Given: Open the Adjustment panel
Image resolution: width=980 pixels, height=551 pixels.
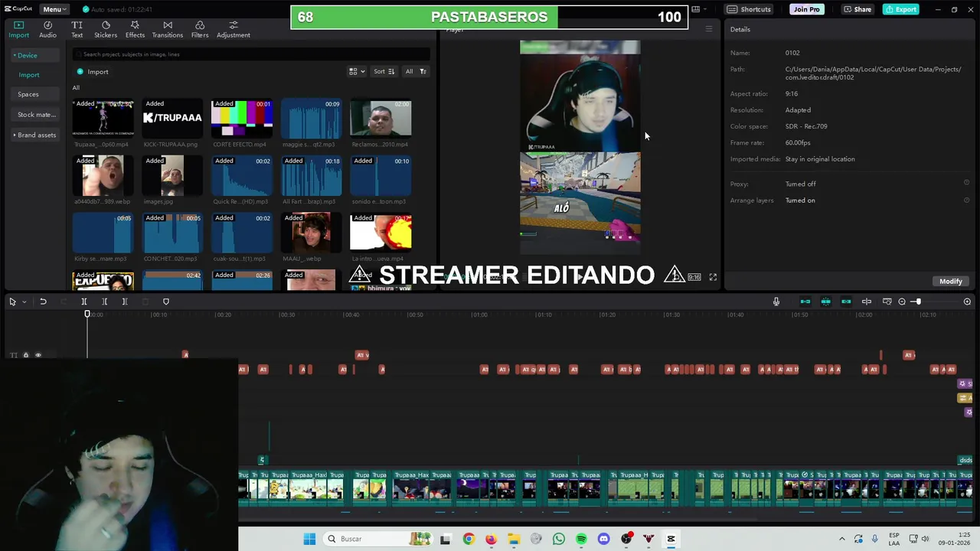Looking at the screenshot, I should pyautogui.click(x=234, y=29).
